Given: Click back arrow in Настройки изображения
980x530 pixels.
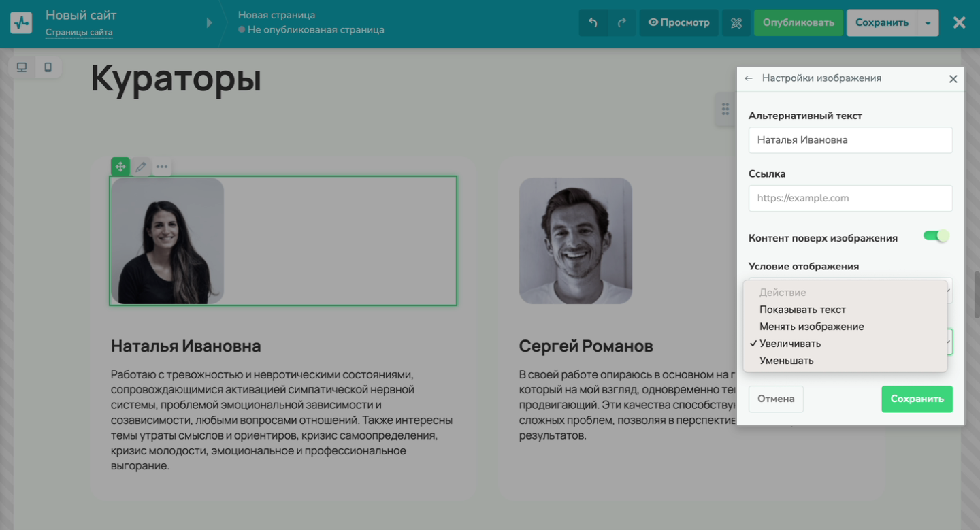Looking at the screenshot, I should pos(749,78).
